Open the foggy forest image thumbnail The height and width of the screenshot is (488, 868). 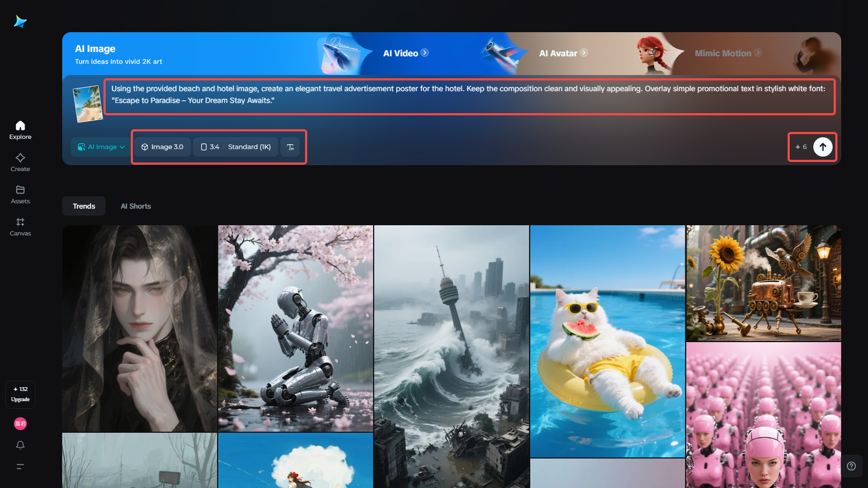click(139, 461)
